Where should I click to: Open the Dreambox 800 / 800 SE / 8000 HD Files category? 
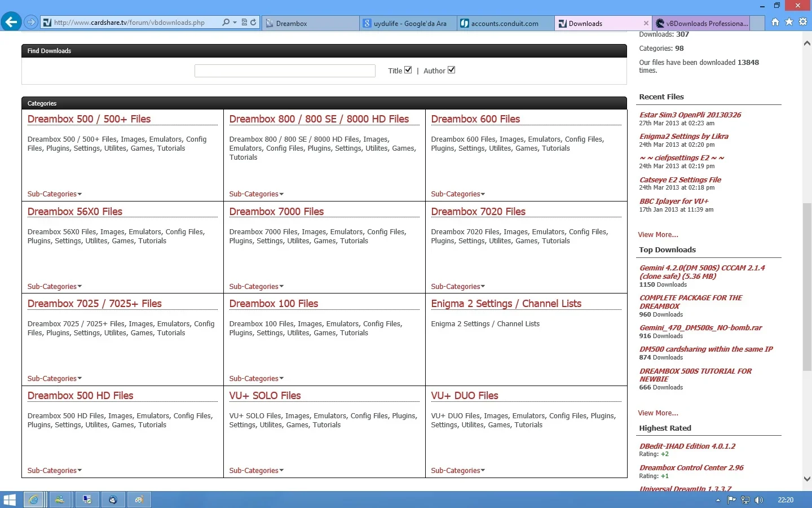(x=319, y=119)
